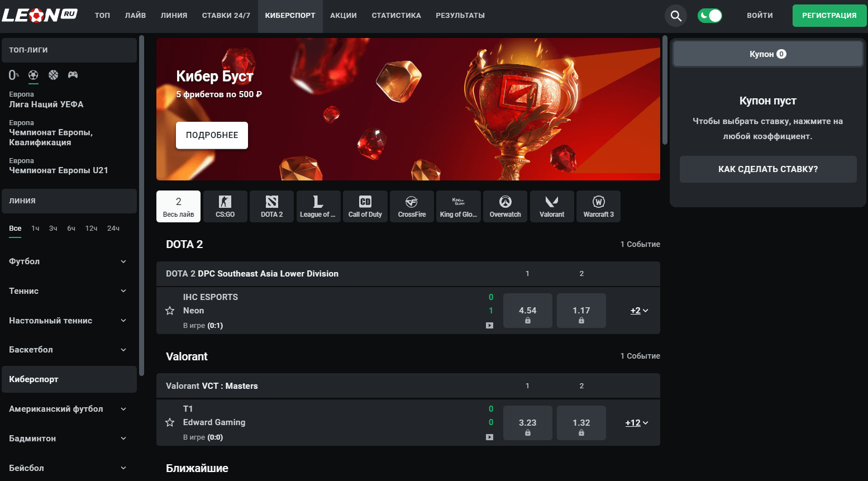Open the СТАТИСТИКА menu item

pos(397,16)
